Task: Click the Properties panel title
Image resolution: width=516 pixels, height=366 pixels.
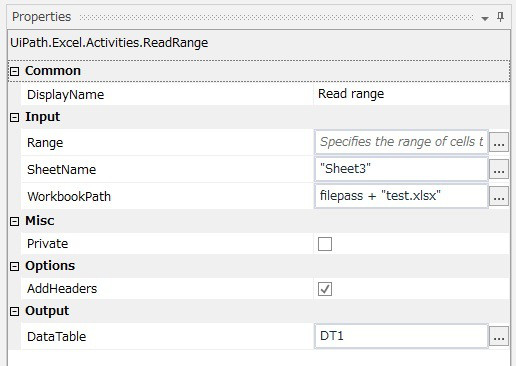Action: click(41, 17)
